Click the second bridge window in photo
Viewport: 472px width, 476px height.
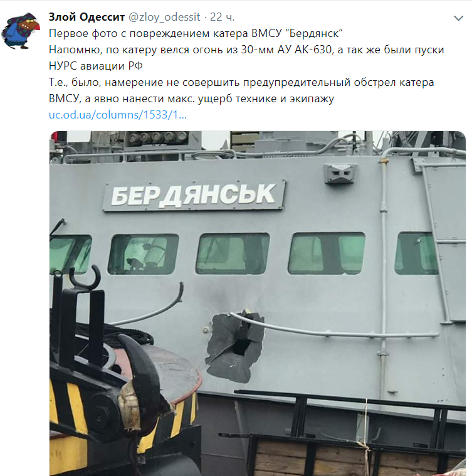(143, 255)
